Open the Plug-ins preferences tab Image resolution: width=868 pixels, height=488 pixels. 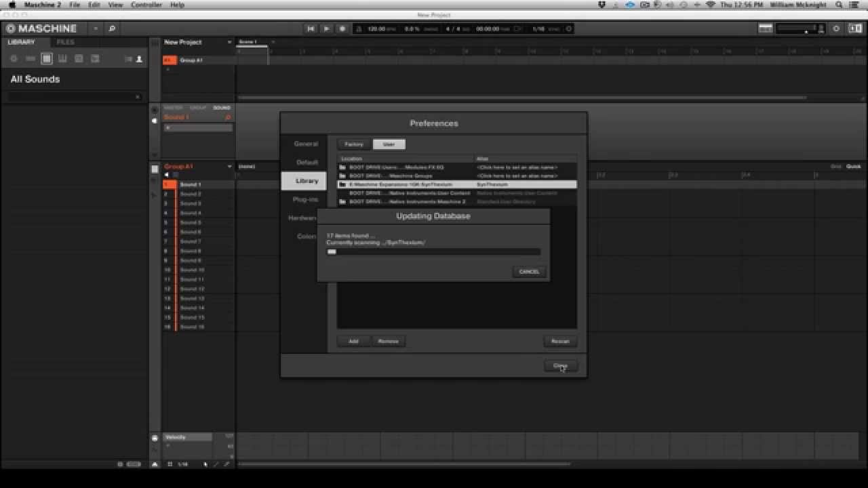tap(305, 199)
